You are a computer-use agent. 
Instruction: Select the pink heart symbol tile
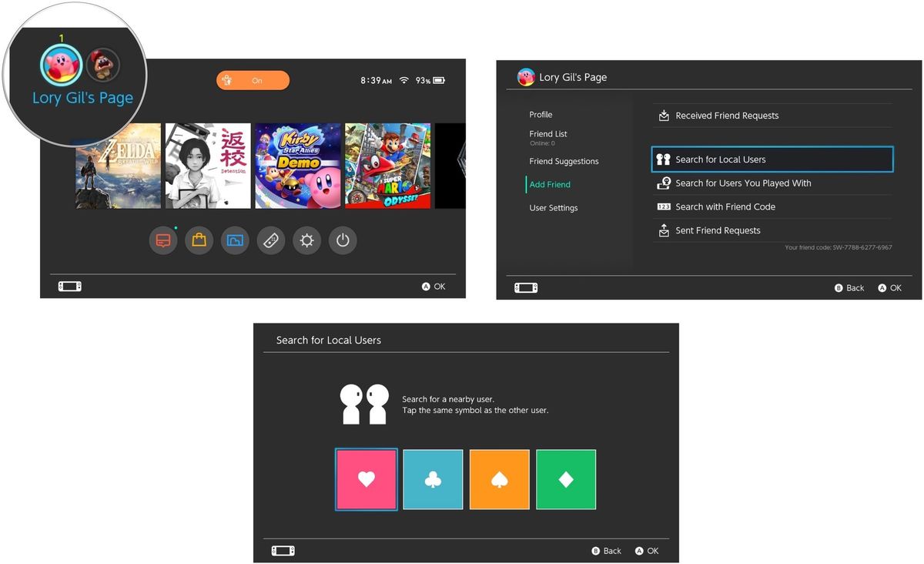click(x=366, y=479)
